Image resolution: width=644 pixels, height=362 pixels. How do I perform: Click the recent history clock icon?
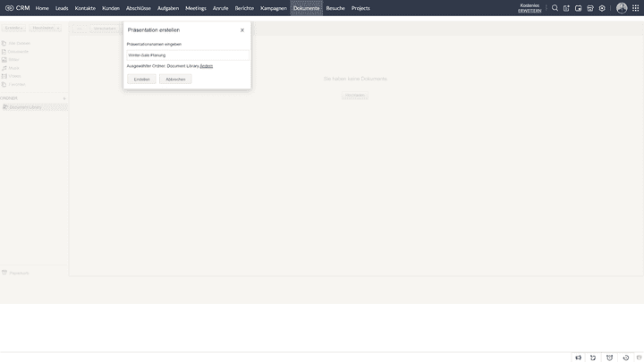(x=625, y=358)
